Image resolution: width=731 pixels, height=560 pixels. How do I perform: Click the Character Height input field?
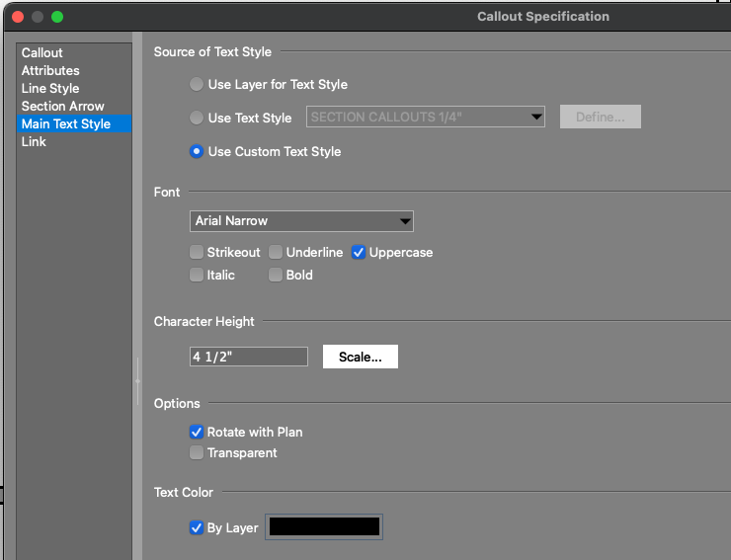pyautogui.click(x=249, y=357)
